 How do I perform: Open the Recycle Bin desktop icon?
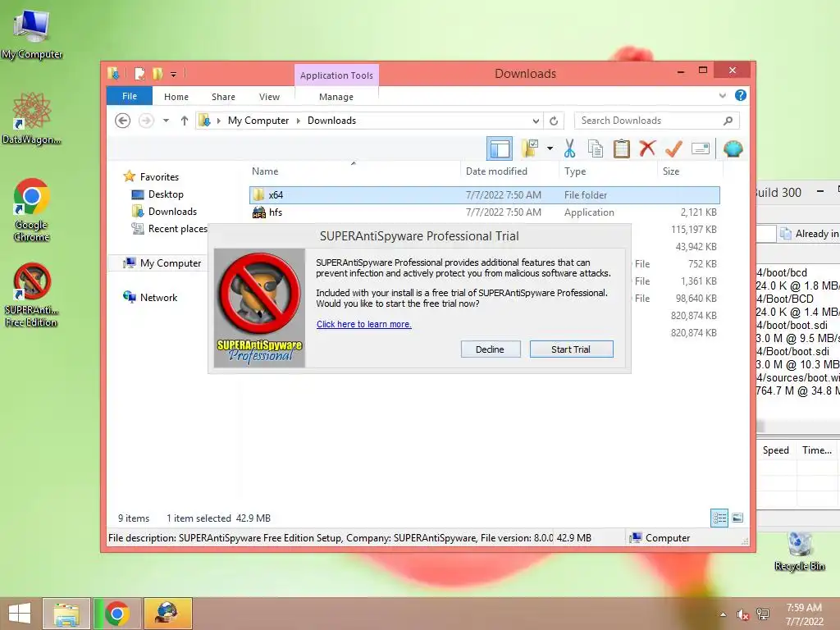[800, 551]
